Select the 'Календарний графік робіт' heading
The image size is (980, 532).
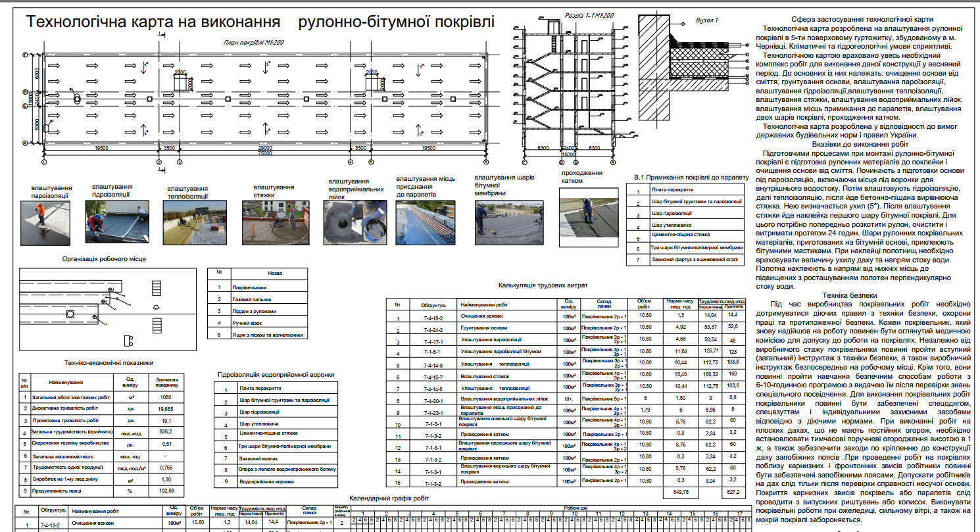pyautogui.click(x=389, y=498)
